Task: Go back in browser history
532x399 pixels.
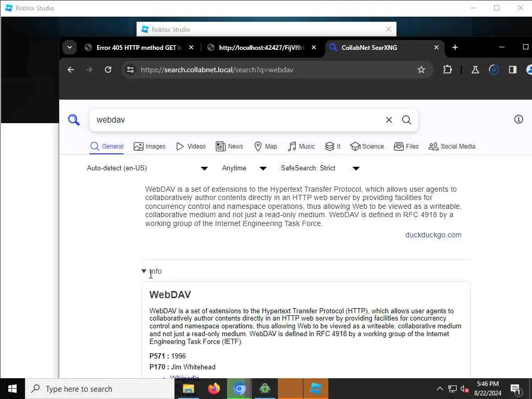Action: 71,70
